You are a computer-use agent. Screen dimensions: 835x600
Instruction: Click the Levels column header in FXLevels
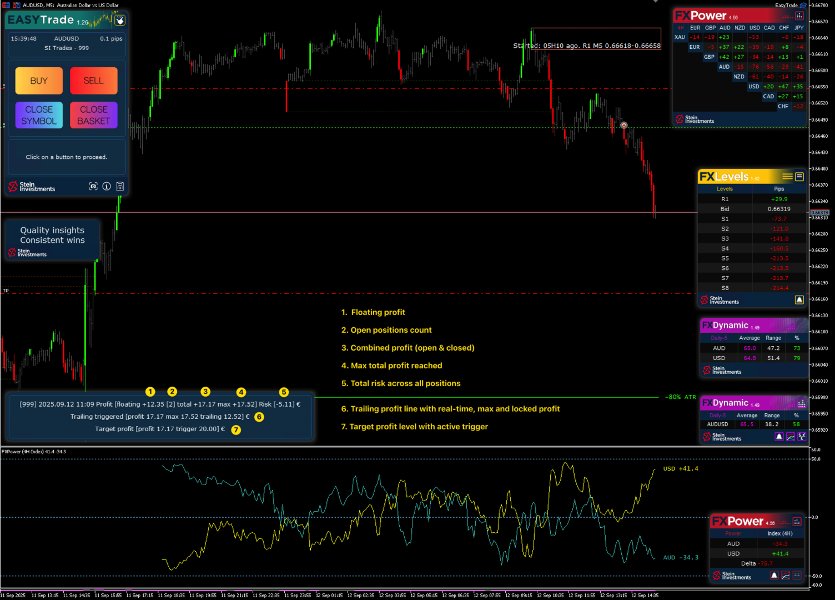[725, 189]
